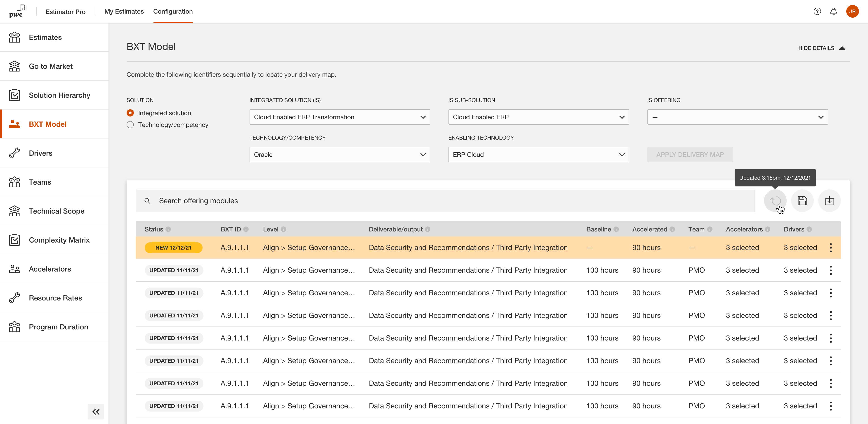The image size is (868, 424).
Task: Click Align > Setup Governance in NEW row
Action: coord(309,248)
